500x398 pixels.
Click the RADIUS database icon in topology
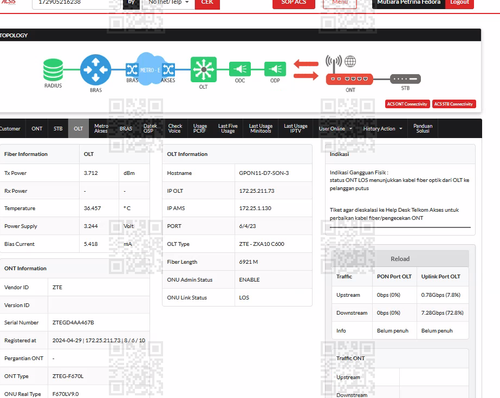click(53, 69)
